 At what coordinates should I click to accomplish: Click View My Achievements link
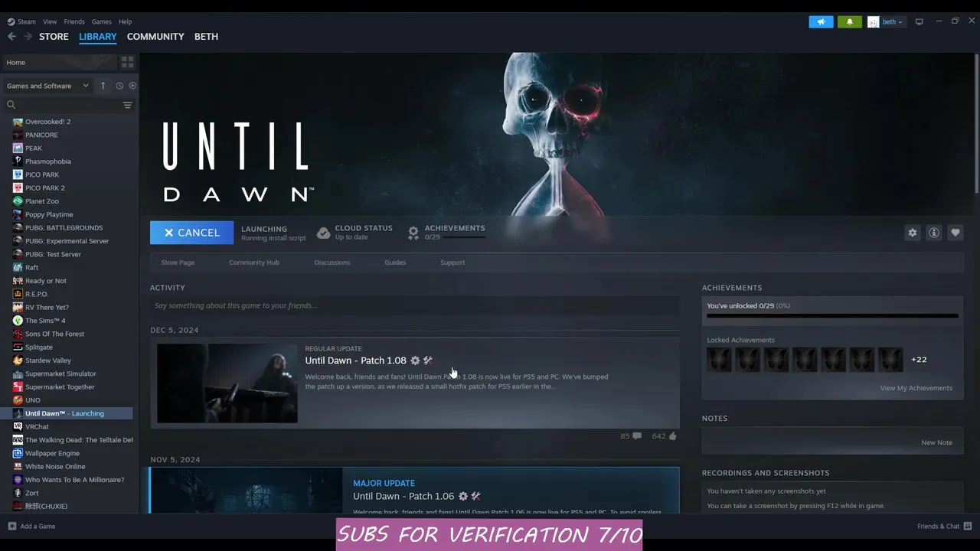[x=916, y=388]
